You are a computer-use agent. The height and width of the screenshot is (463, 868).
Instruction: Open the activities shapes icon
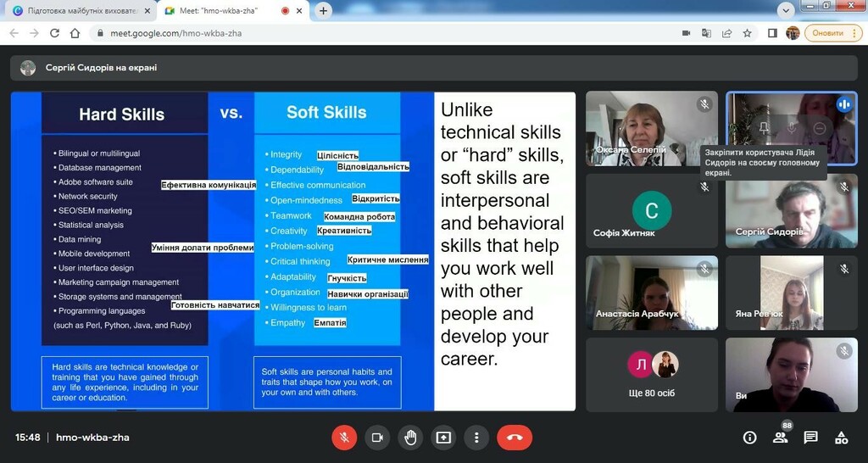(842, 438)
